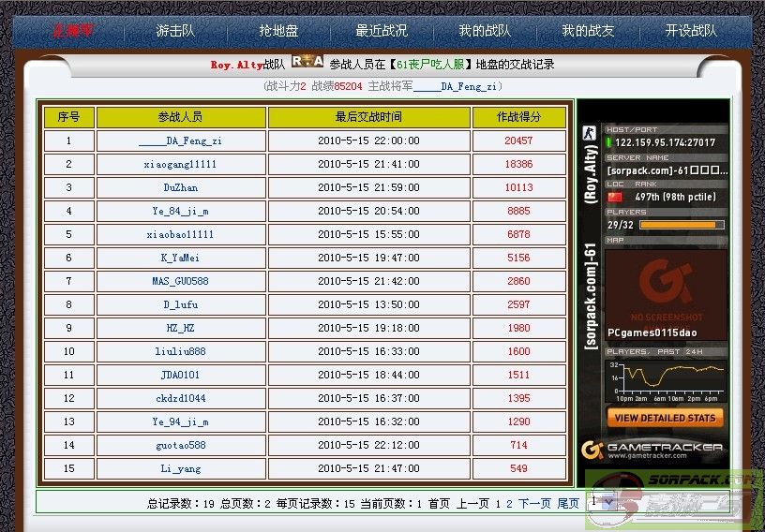Viewport: 765px width, 532px height.
Task: Click the Counter-Strike game icon in tracker
Action: [x=590, y=133]
